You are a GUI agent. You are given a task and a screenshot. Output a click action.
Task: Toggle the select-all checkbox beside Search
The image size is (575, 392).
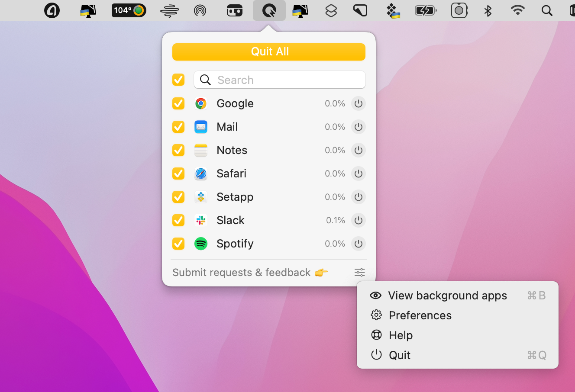[x=178, y=80]
